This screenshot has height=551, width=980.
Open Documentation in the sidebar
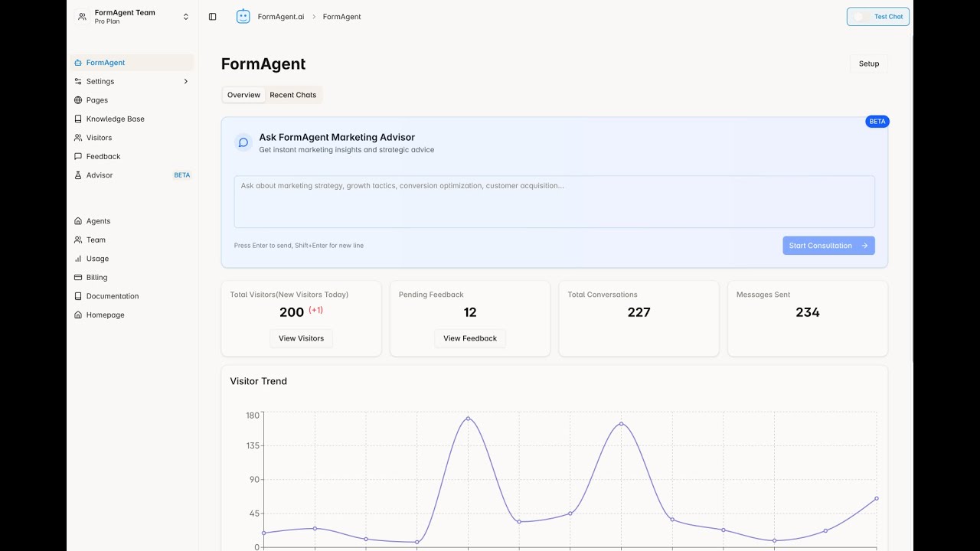132,296
